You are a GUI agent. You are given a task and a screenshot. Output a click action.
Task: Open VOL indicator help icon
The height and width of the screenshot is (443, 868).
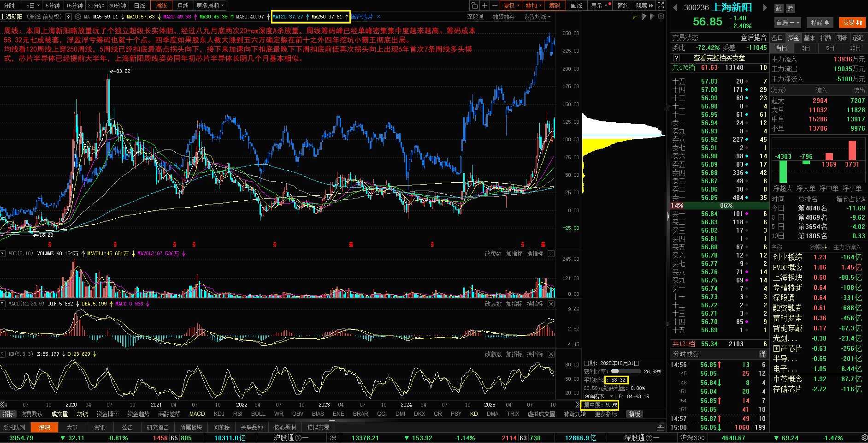point(3,253)
